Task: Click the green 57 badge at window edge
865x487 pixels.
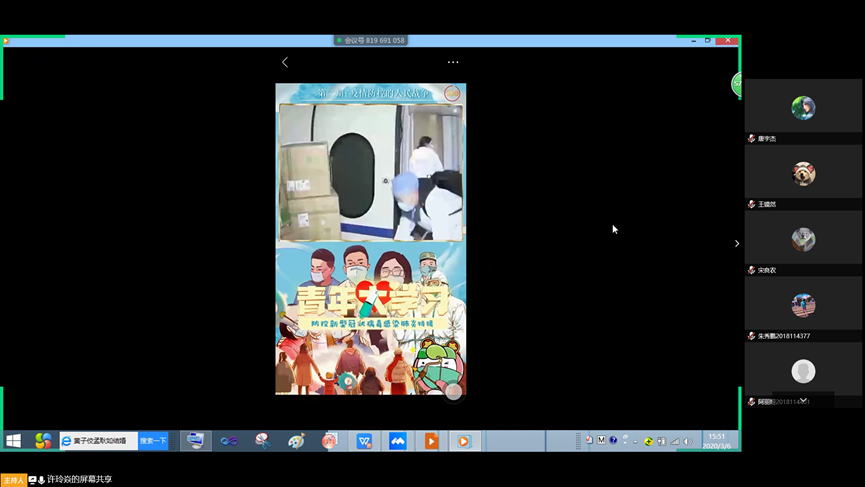Action: coord(736,84)
